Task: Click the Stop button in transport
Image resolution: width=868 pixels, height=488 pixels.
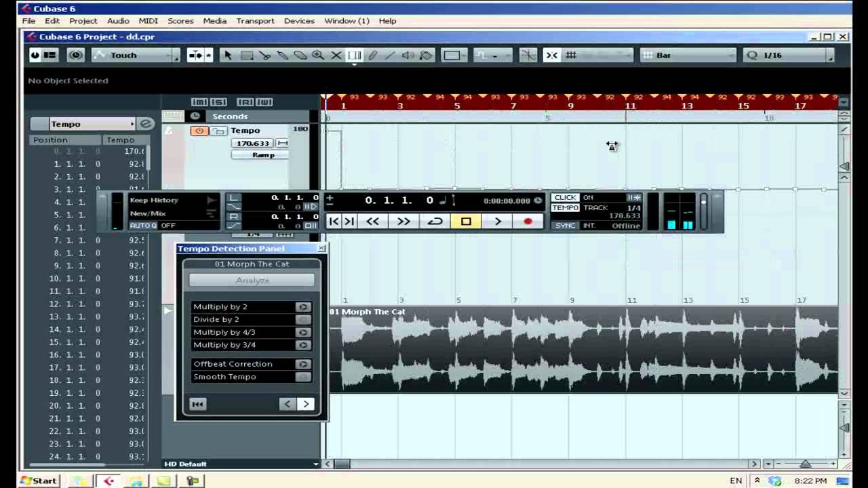Action: [x=466, y=222]
